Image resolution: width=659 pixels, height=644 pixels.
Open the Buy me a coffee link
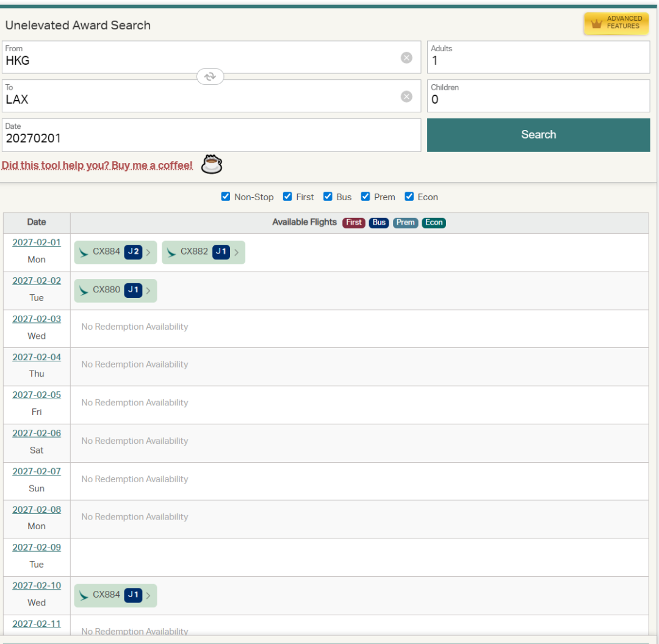coord(97,165)
